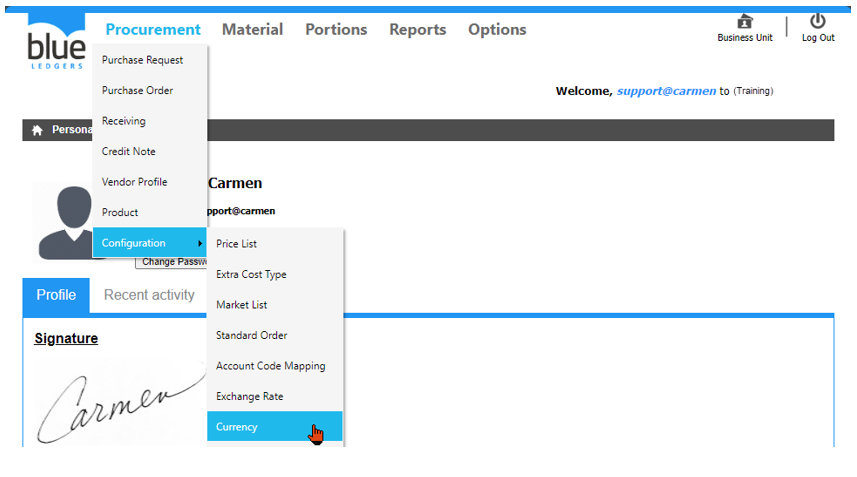
Task: Click the home icon in breadcrumb bar
Action: coord(37,130)
